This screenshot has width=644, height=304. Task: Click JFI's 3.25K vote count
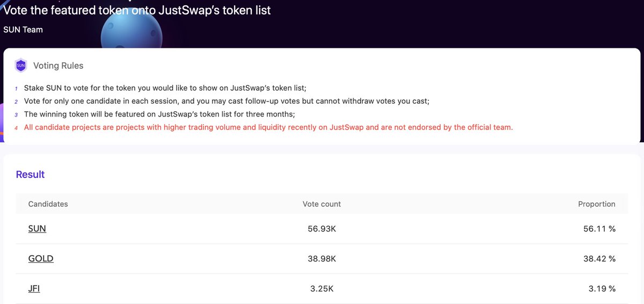tap(322, 289)
